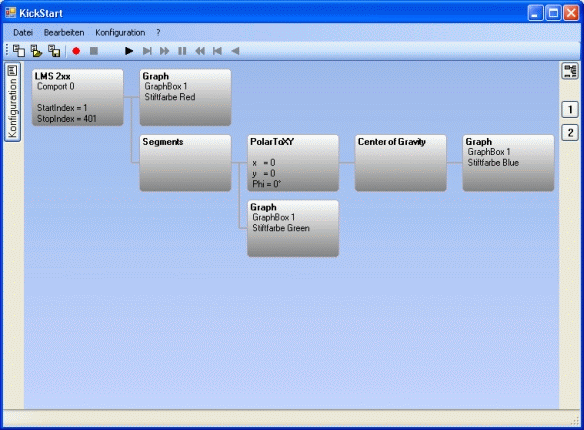Open the ? help menu
584x430 pixels.
click(158, 33)
